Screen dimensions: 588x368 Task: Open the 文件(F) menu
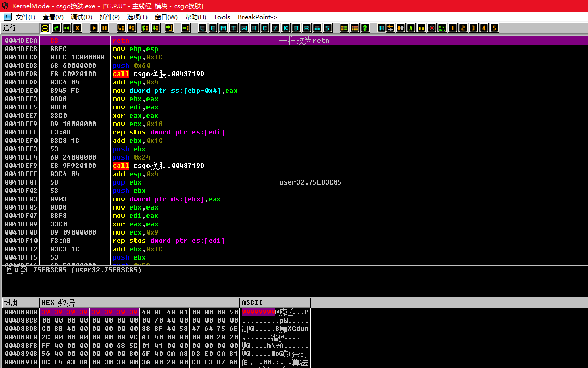25,17
